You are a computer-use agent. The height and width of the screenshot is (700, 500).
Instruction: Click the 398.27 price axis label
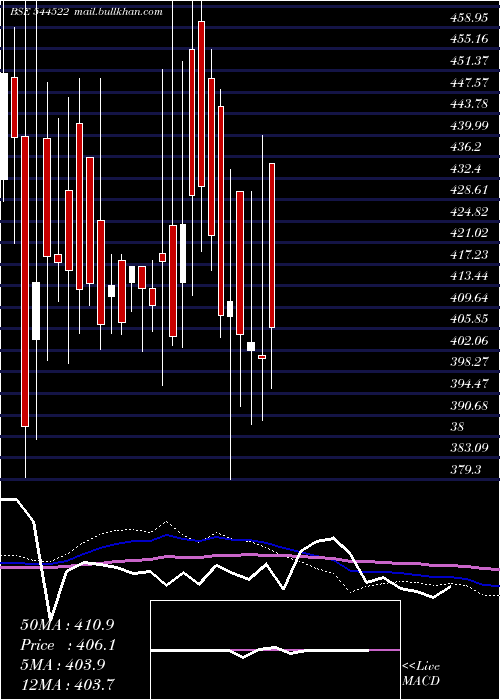pyautogui.click(x=469, y=362)
